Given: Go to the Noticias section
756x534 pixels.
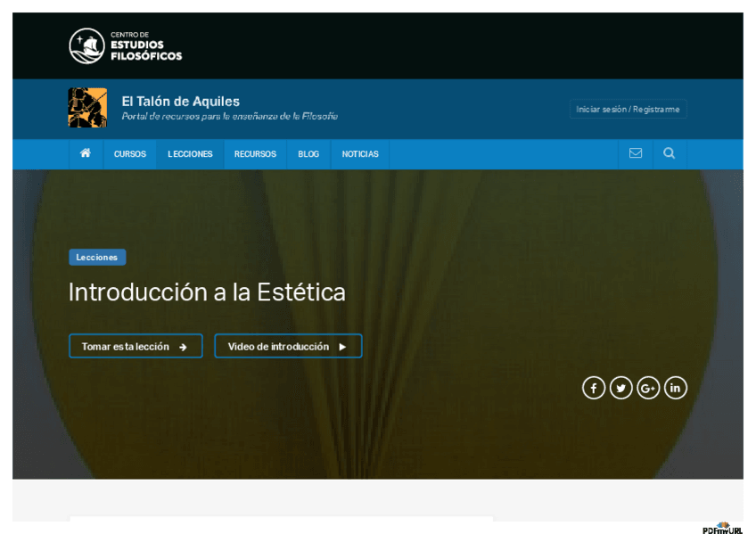Looking at the screenshot, I should coord(360,154).
